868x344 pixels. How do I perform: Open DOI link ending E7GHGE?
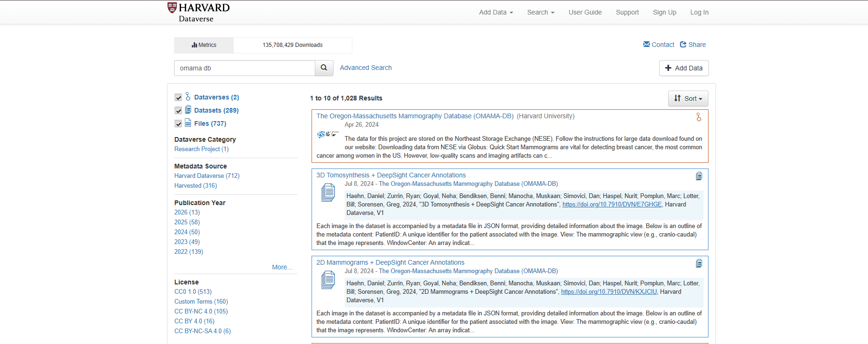click(x=612, y=205)
